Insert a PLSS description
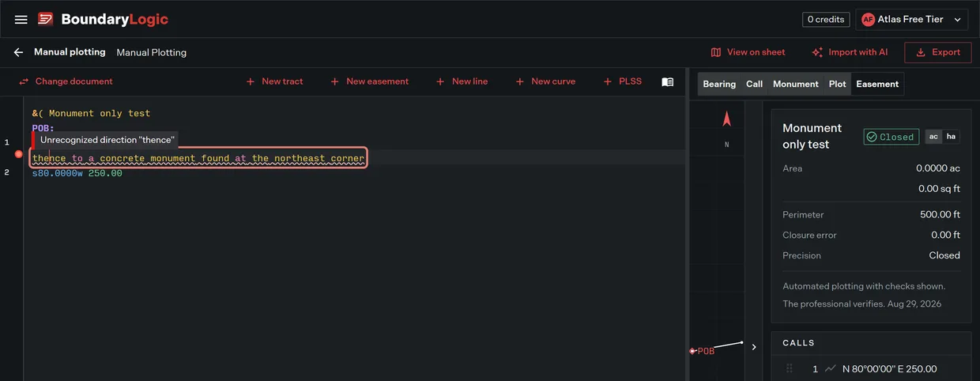This screenshot has width=980, height=381. tap(622, 81)
